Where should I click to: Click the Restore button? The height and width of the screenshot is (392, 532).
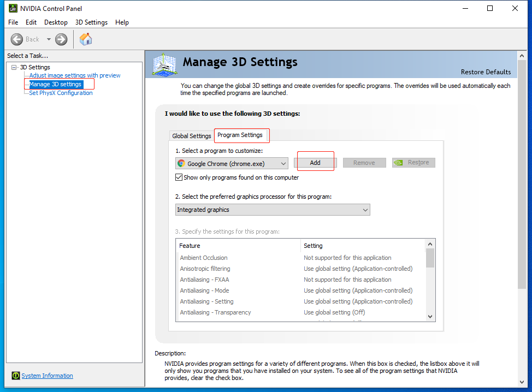point(413,163)
